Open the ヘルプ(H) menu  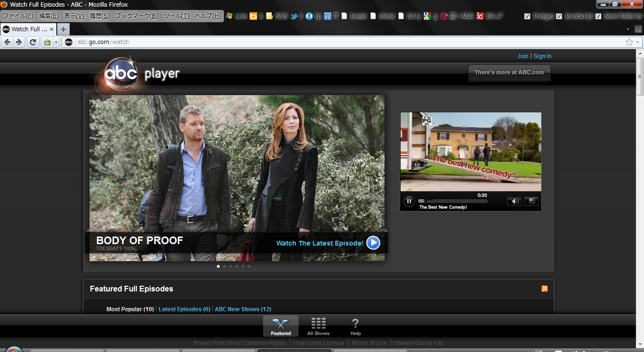[x=207, y=16]
